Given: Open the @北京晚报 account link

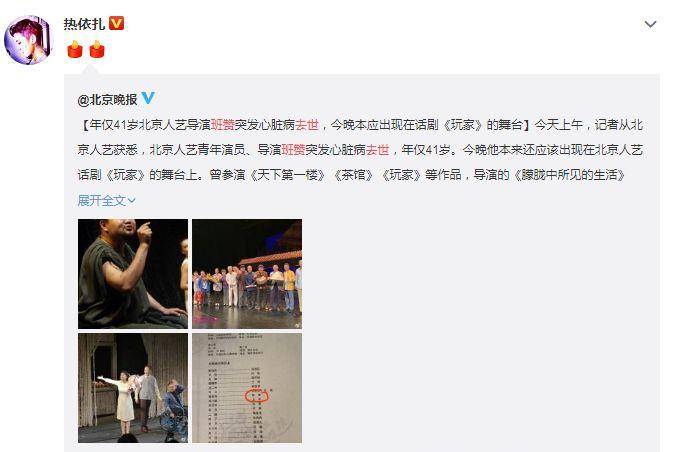Looking at the screenshot, I should [107, 100].
